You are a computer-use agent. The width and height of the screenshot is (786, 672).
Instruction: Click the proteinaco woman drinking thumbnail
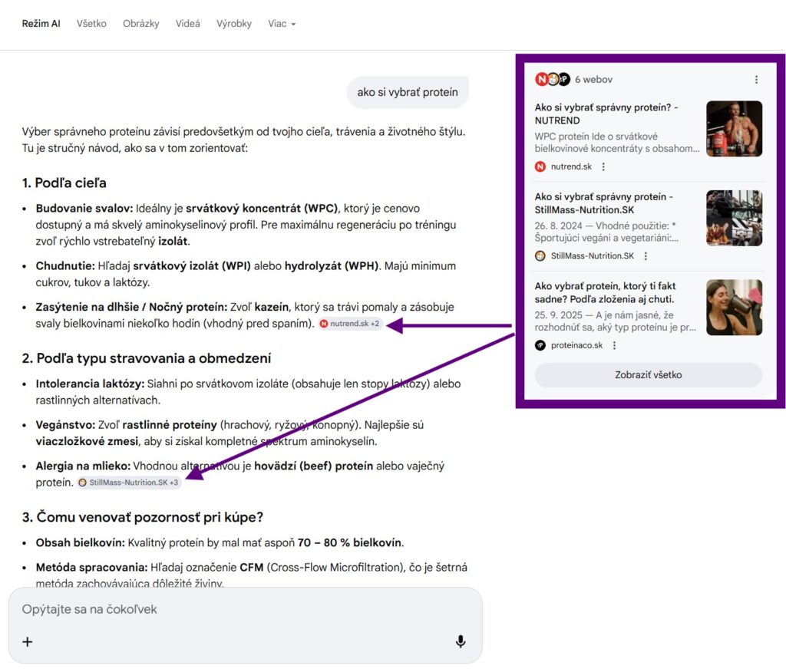click(x=735, y=307)
